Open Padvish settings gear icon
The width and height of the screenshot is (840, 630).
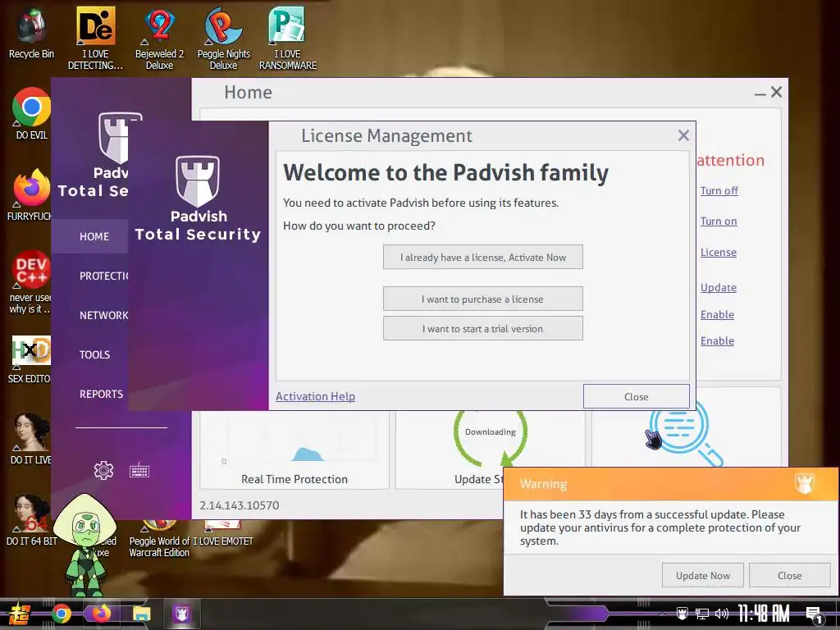point(103,470)
